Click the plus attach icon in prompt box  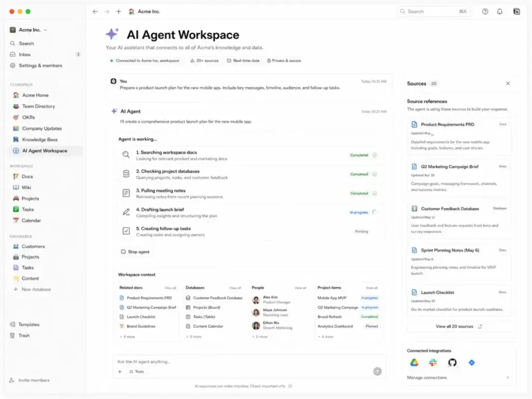point(120,372)
